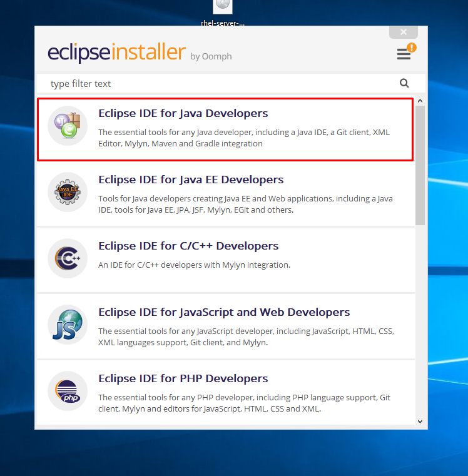Click the PHP package icon

(x=68, y=391)
